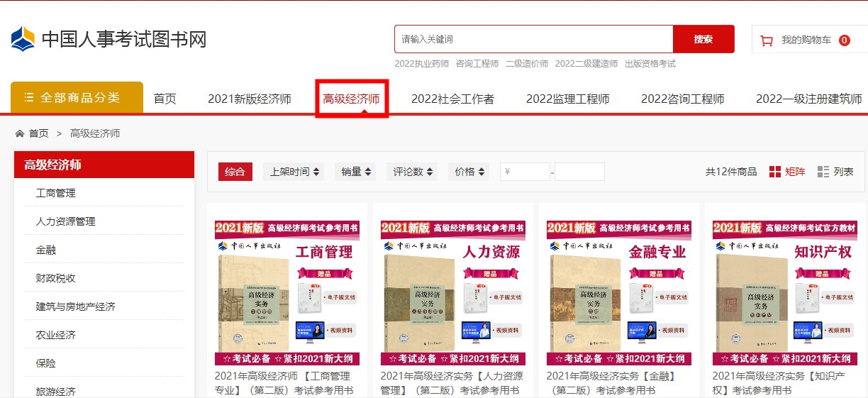Go to 首页 in the navigation bar

point(165,99)
